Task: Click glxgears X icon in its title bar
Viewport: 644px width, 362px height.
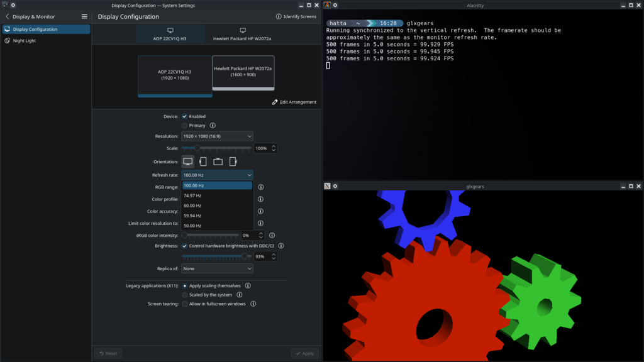Action: coord(327,186)
